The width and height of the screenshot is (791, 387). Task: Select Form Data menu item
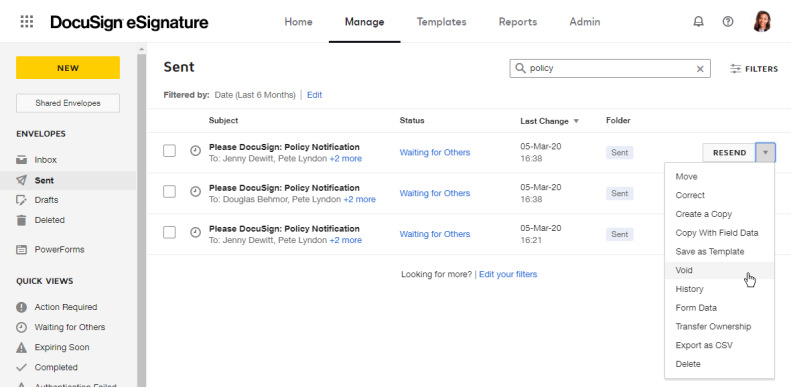pos(719,308)
